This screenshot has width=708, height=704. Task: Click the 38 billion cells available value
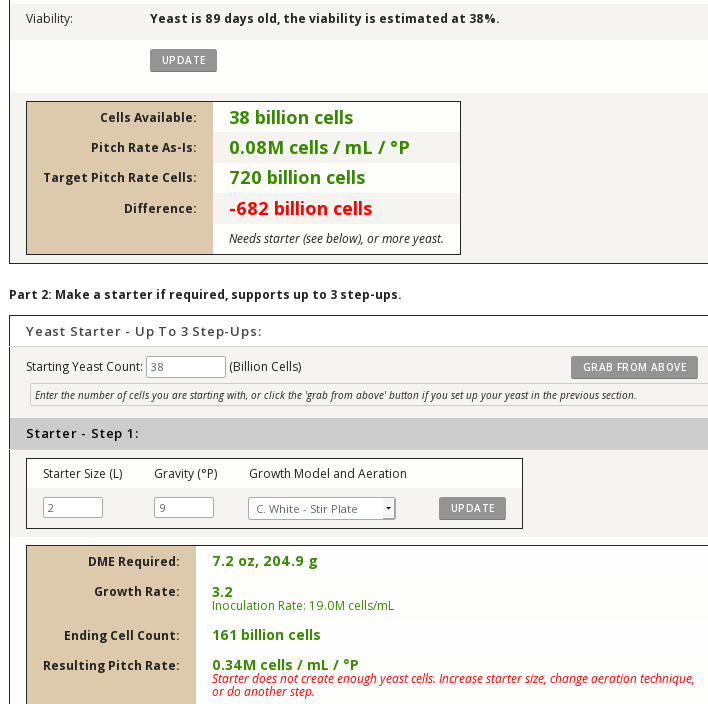(291, 118)
